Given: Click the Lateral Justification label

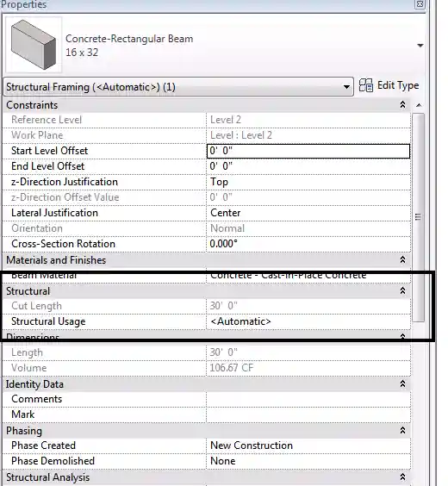Looking at the screenshot, I should coord(54,213).
